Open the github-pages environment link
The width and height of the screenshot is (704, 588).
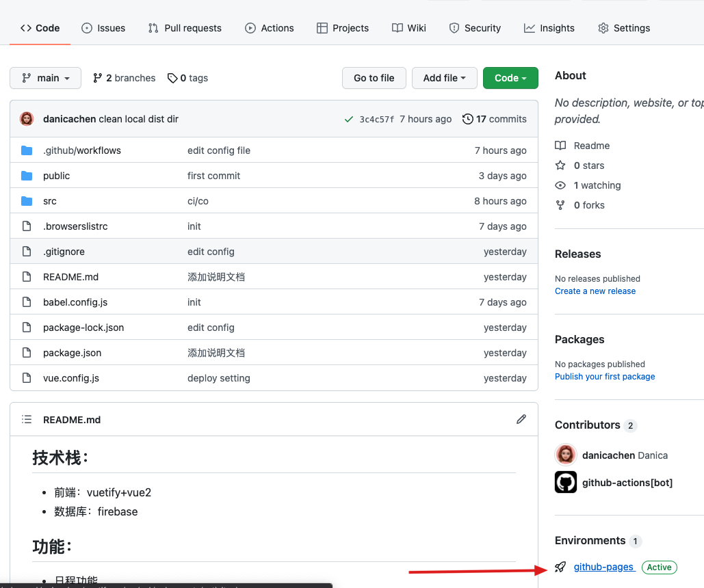tap(604, 567)
